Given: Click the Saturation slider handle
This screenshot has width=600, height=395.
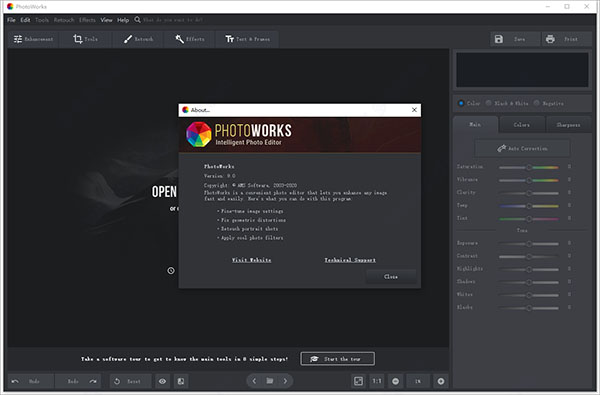Looking at the screenshot, I should pyautogui.click(x=529, y=167).
